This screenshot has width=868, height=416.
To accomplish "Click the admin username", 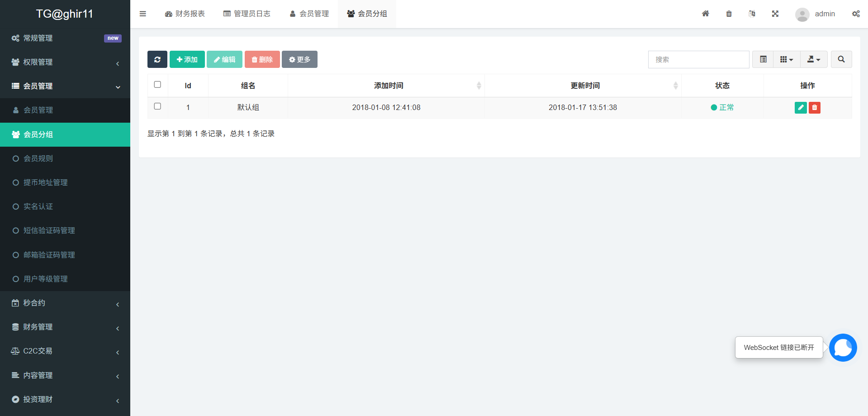I will pyautogui.click(x=825, y=14).
